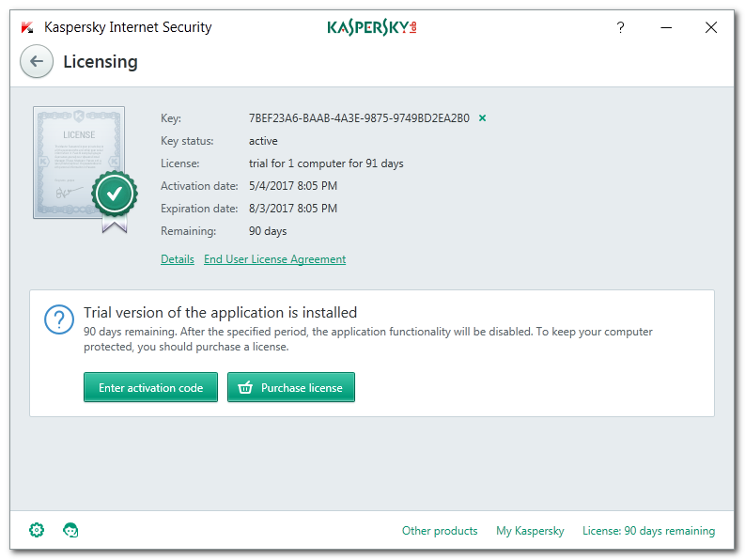
Task: Minimize the Kaspersky window
Action: coord(666,27)
